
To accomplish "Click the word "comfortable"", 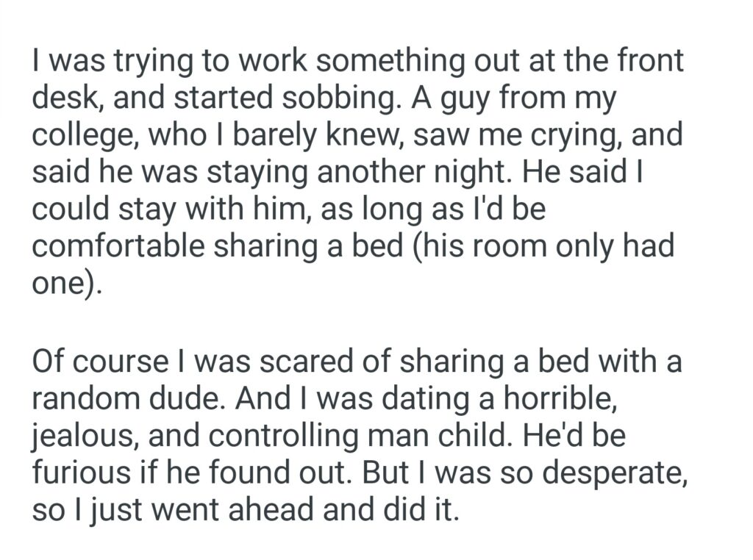I will pos(118,246).
